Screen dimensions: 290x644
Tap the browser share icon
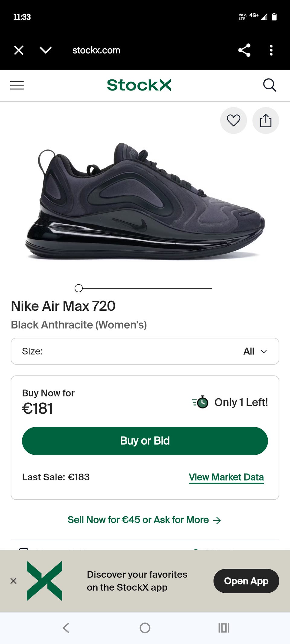coord(244,50)
